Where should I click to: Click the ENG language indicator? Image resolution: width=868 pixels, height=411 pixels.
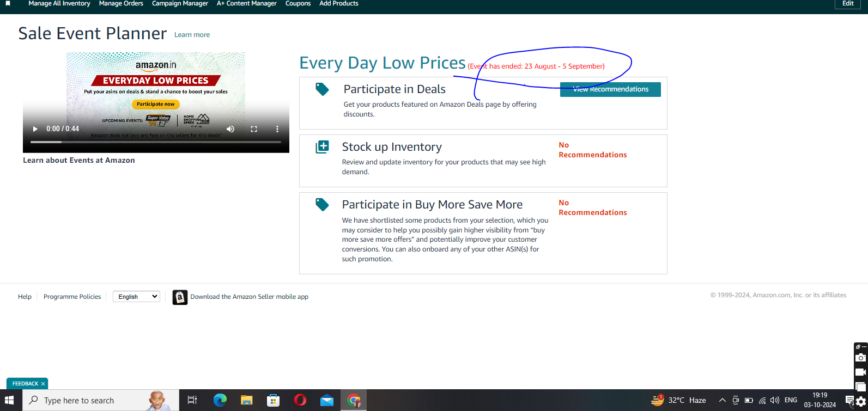tap(791, 400)
